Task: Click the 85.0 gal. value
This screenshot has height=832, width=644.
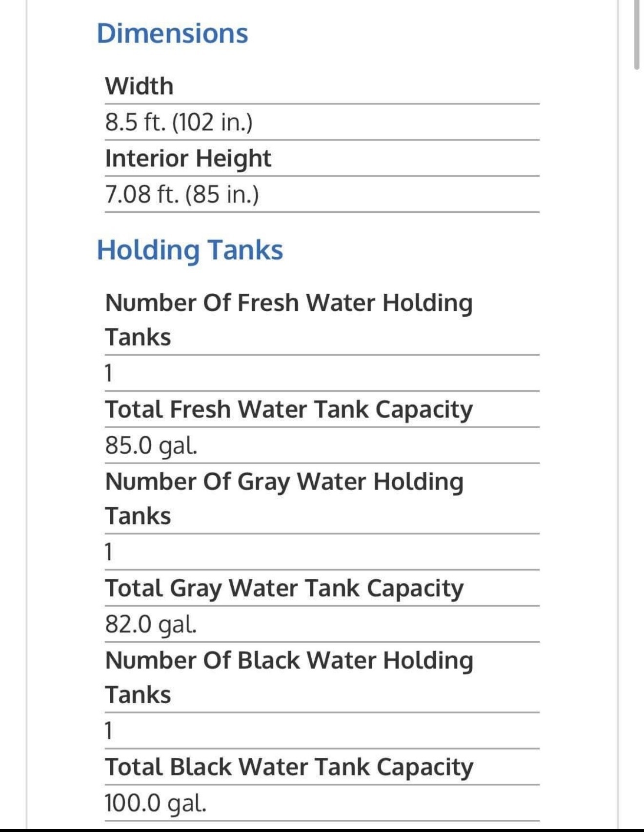Action: (151, 446)
